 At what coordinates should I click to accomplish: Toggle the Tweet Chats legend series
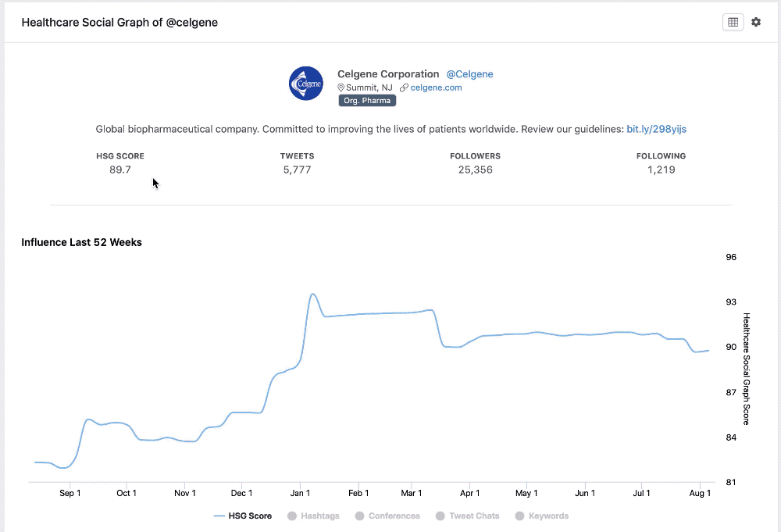click(467, 516)
